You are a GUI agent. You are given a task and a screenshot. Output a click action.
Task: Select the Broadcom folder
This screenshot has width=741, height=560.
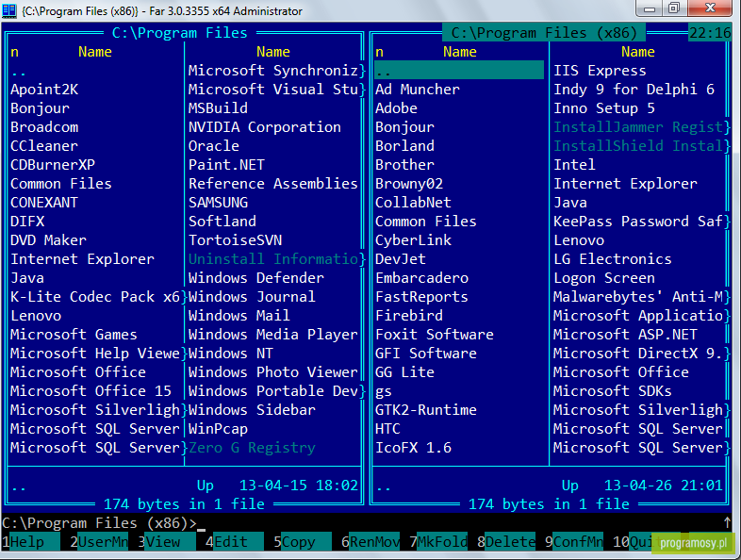(44, 127)
